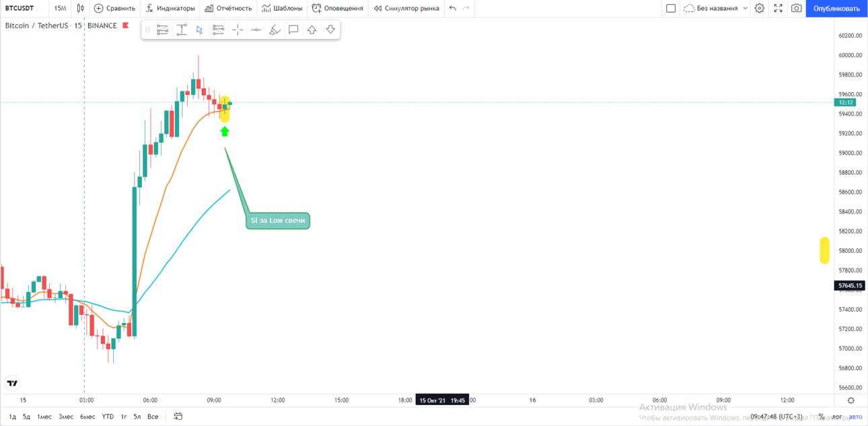Viewport: 868px width, 426px height.
Task: Click the red flag next to BINANCE
Action: [x=125, y=26]
